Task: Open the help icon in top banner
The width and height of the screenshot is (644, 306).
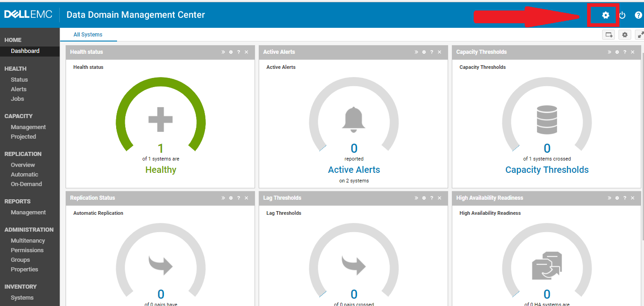Action: point(639,15)
